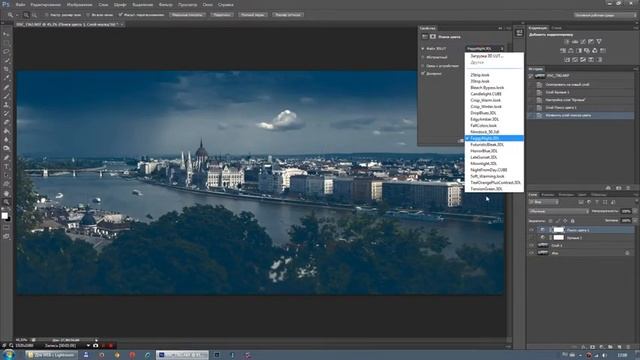The image size is (640, 360).
Task: Open the workspace switcher dropdown at top right
Action: coord(605,15)
